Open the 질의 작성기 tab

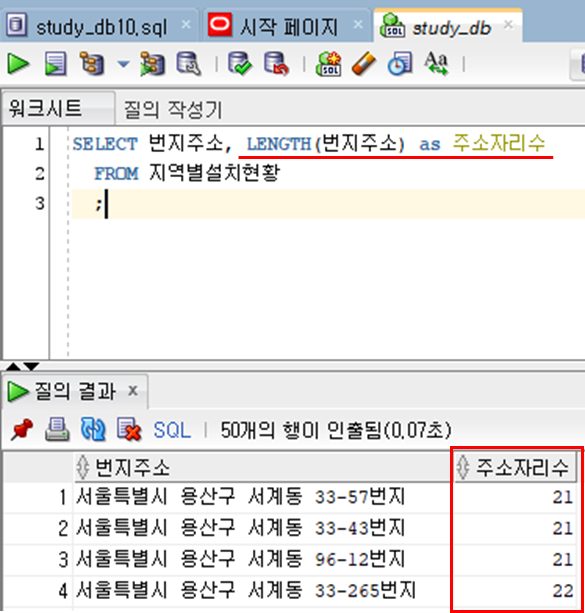173,109
